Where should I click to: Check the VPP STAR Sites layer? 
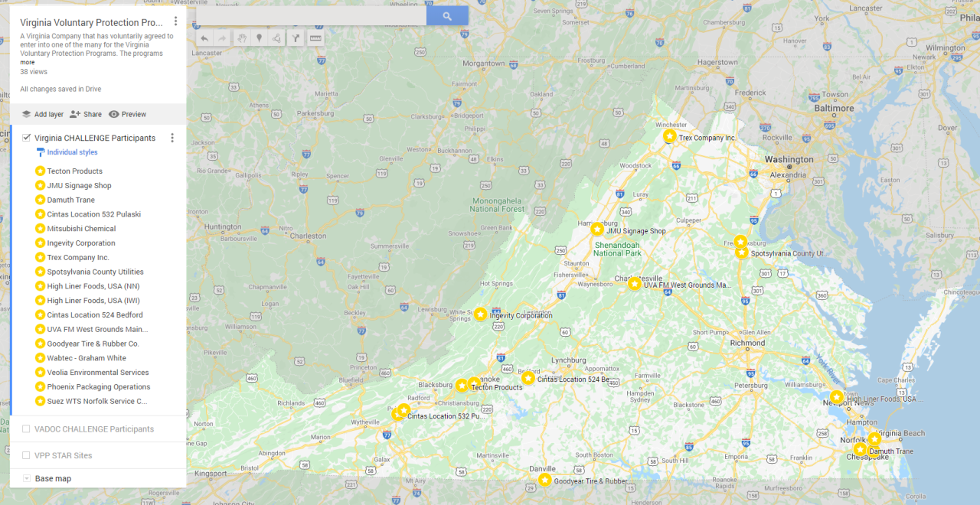[27, 455]
